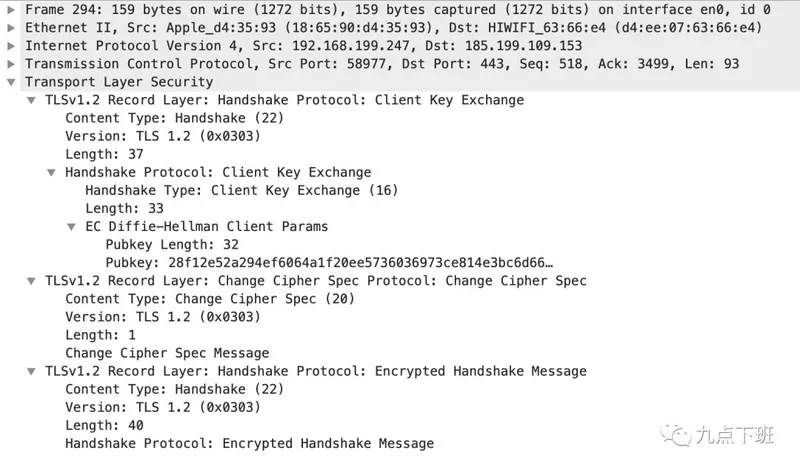Viewport: 800px width, 470px height.
Task: Collapse the Encrypted Handshake Message record layer arrow
Action: click(32, 371)
